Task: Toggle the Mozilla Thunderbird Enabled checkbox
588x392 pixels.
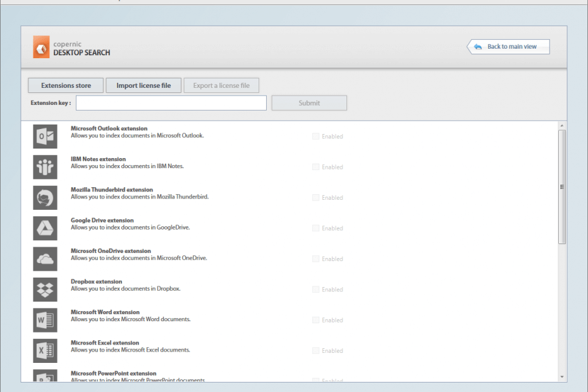Action: [x=315, y=198]
